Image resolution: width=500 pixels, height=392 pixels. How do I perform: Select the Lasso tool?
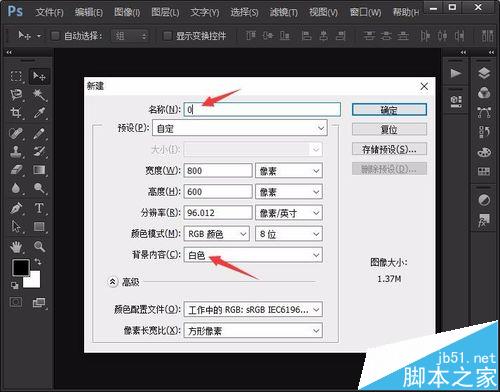(16, 95)
